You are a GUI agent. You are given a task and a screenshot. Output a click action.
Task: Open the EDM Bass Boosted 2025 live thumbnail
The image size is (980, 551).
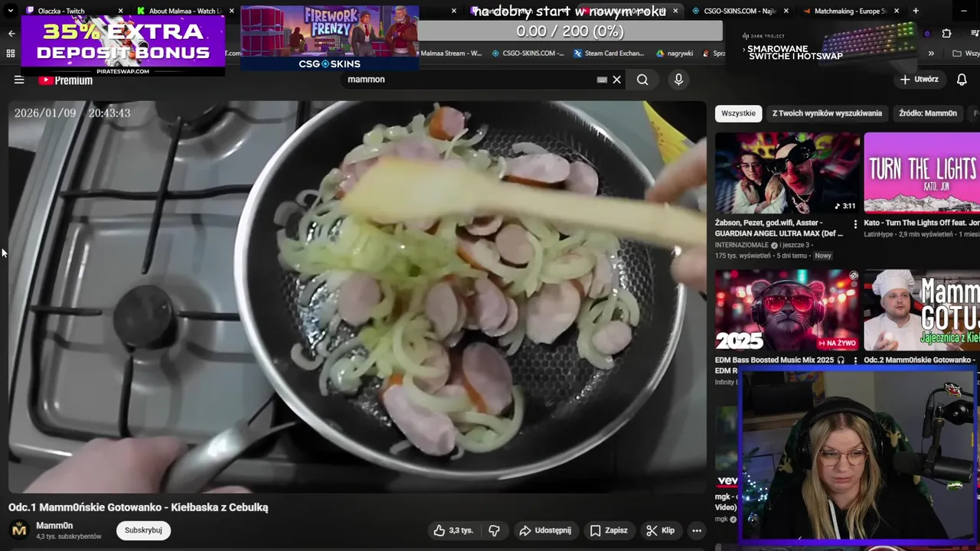click(787, 310)
